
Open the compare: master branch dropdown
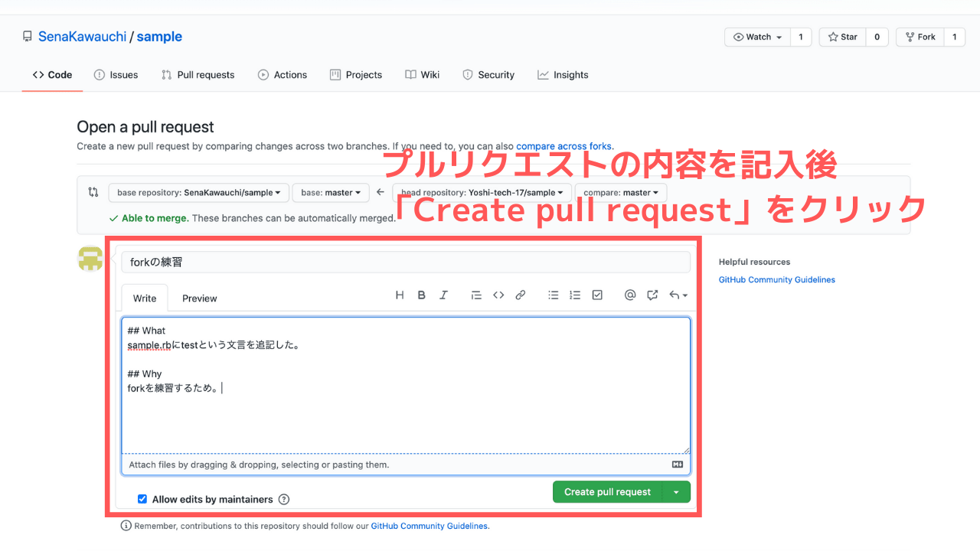[621, 192]
